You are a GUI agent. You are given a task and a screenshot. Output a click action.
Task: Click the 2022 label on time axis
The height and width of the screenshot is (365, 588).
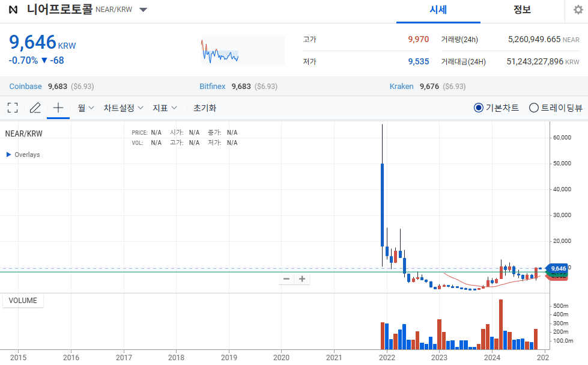click(x=387, y=357)
